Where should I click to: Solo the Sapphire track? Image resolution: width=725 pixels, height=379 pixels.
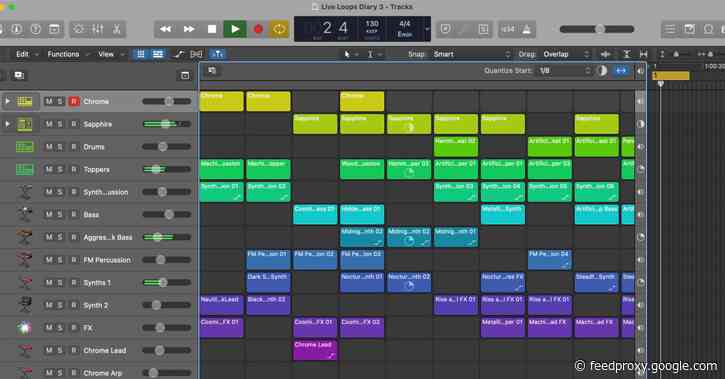point(60,124)
